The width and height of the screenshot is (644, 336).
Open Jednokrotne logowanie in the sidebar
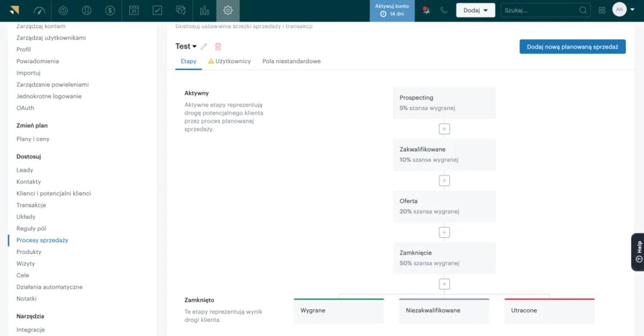pyautogui.click(x=49, y=96)
